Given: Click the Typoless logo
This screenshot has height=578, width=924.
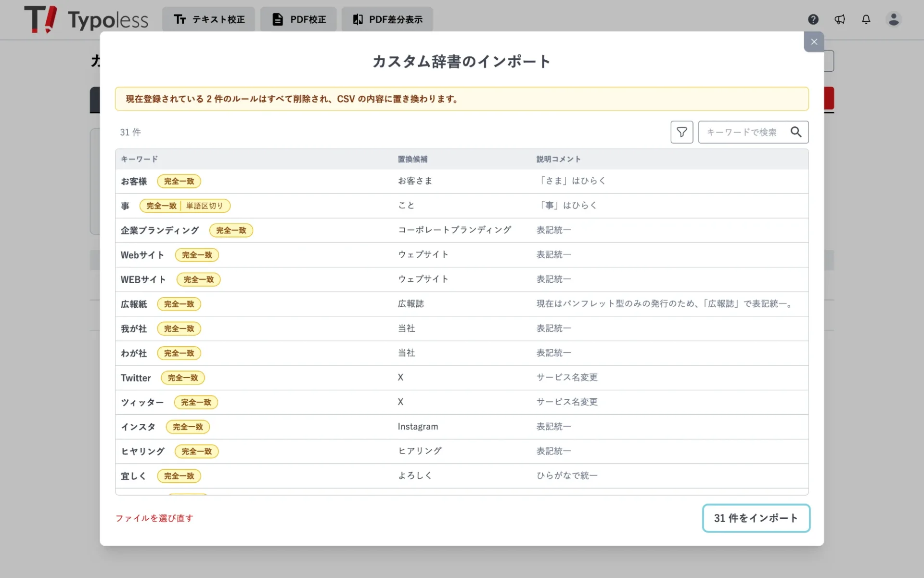Looking at the screenshot, I should point(87,19).
